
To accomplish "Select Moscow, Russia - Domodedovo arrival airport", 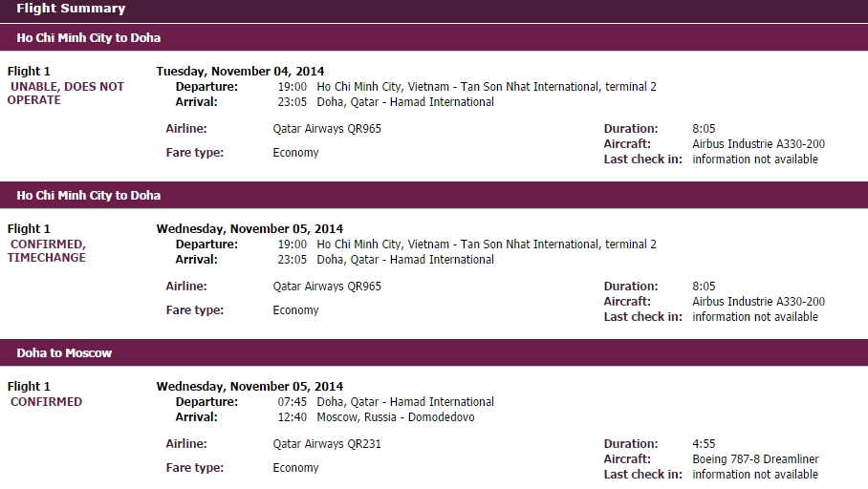I will [395, 417].
